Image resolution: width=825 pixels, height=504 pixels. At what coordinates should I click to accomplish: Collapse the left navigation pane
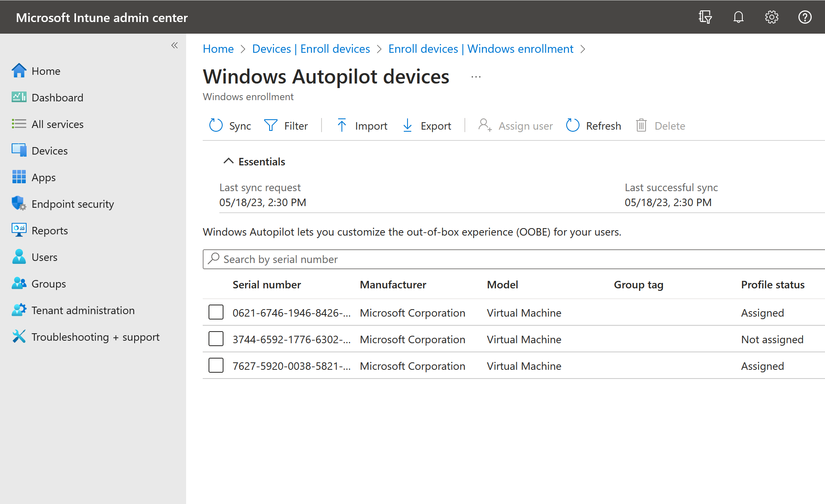174,45
